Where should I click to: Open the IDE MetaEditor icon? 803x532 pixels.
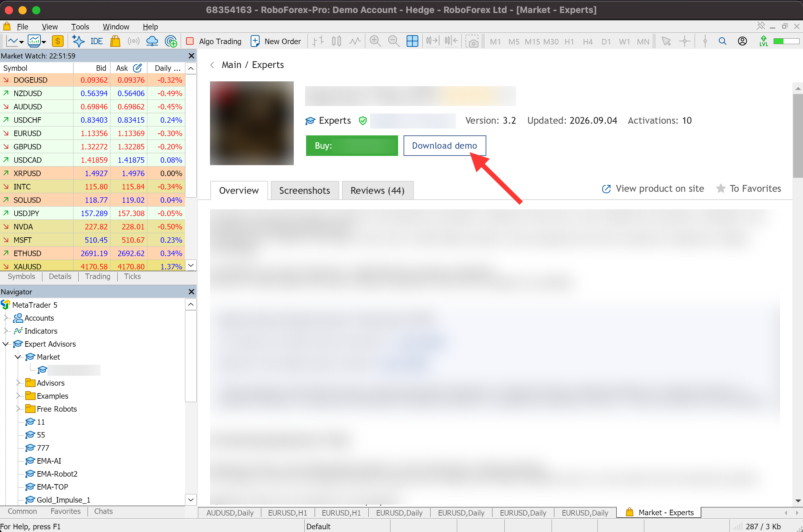pos(96,41)
